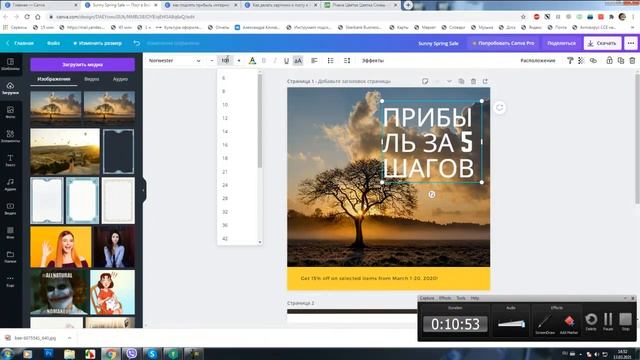Viewport: 640px width, 360px height.
Task: Click the link icon in the toolbar
Action: click(x=593, y=60)
